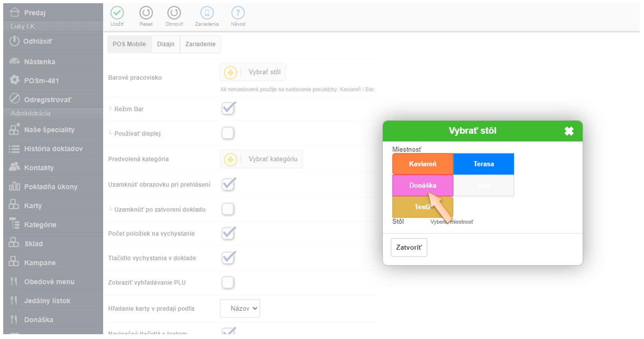
Task: Open História dokladov in sidebar
Action: pyautogui.click(x=53, y=149)
